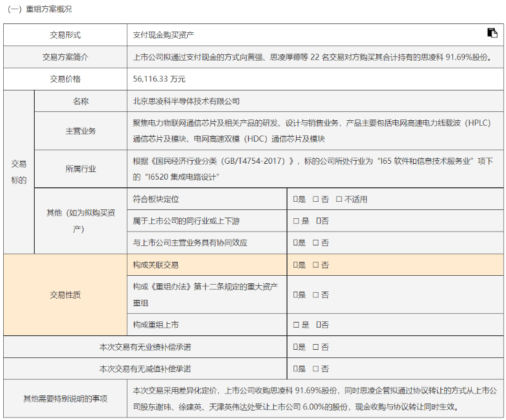Click the highlighted 交易性质 row header
The width and height of the screenshot is (506, 420).
pyautogui.click(x=65, y=295)
